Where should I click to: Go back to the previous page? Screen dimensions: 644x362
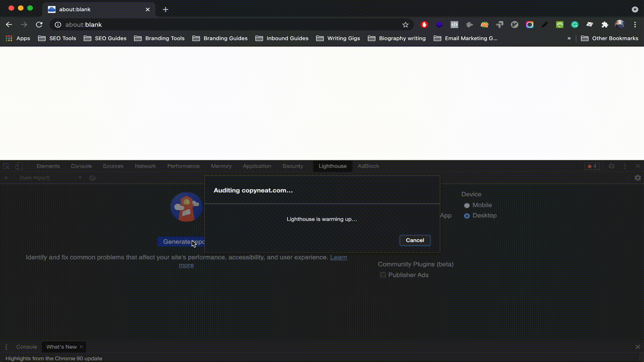pos(9,25)
